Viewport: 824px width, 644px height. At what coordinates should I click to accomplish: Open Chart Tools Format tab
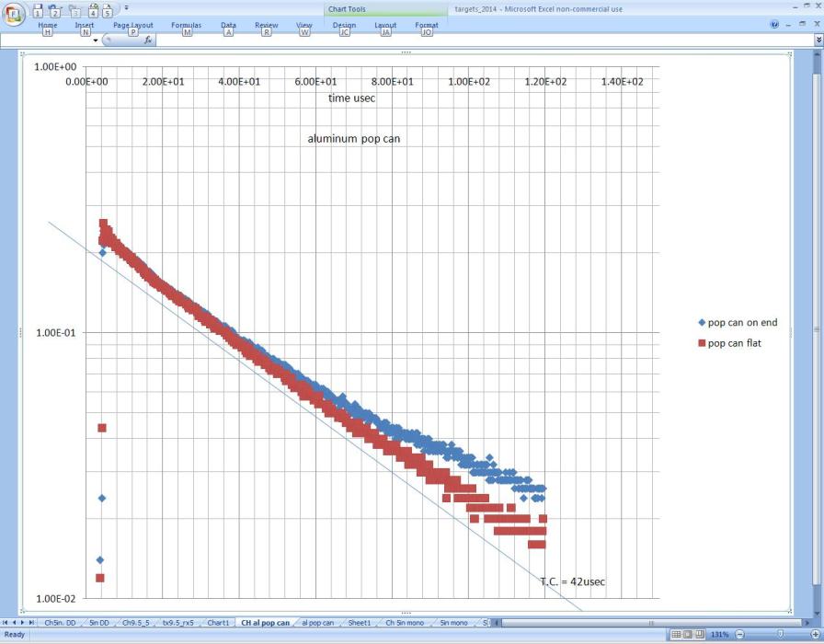tap(426, 25)
